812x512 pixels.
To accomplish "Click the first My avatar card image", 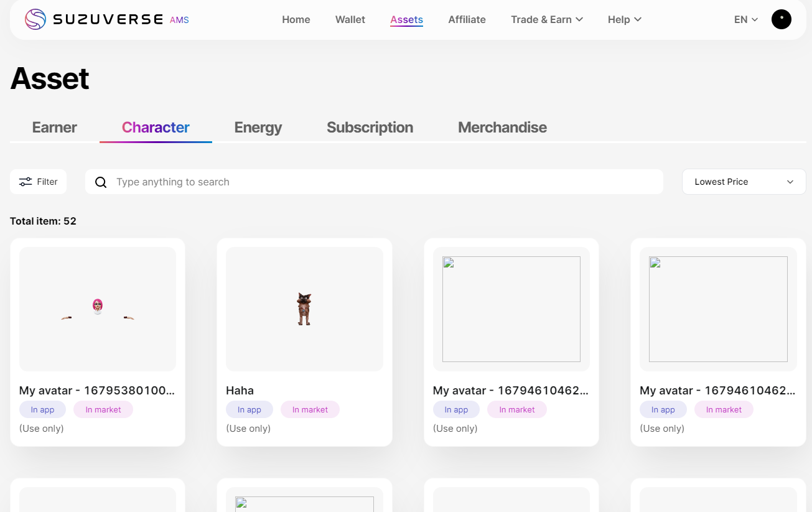I will point(97,309).
